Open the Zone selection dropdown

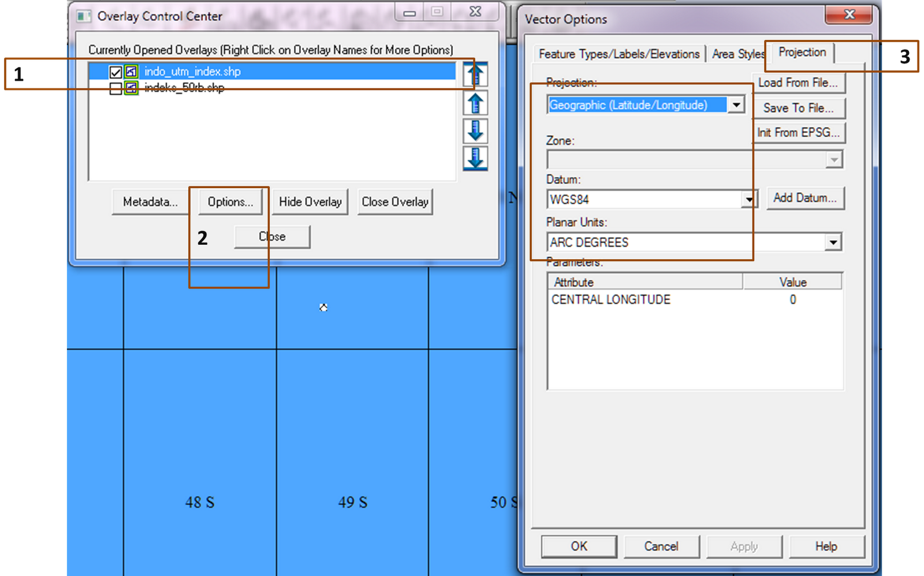(833, 159)
